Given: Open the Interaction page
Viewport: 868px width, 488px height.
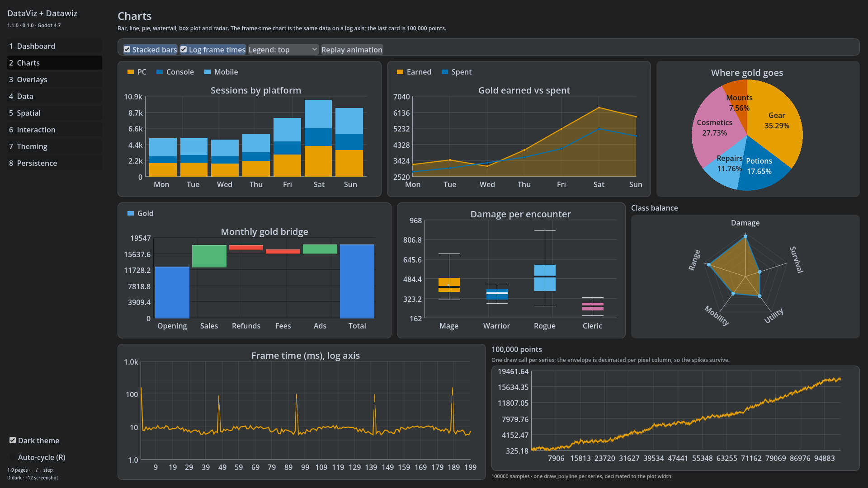Looking at the screenshot, I should coord(55,130).
